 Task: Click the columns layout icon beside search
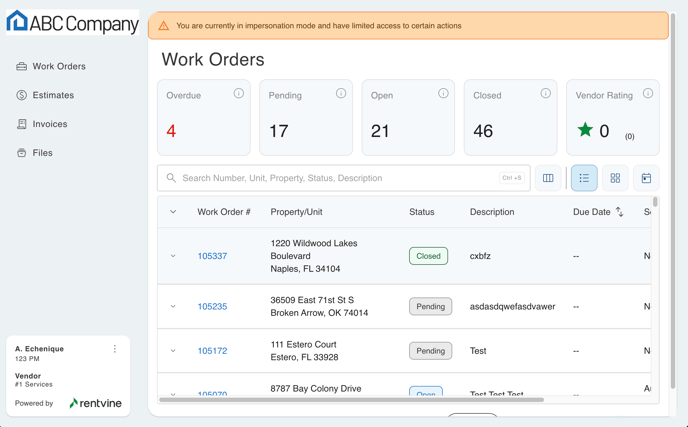pyautogui.click(x=548, y=178)
